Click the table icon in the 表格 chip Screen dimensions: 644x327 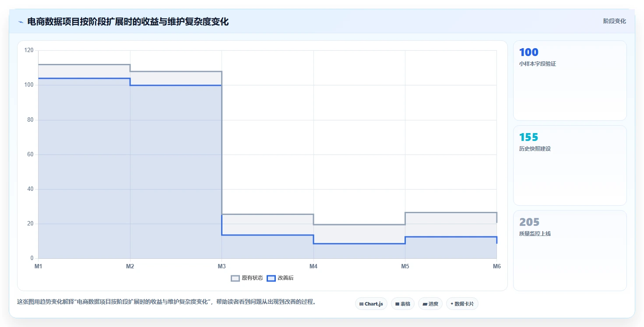pos(398,304)
